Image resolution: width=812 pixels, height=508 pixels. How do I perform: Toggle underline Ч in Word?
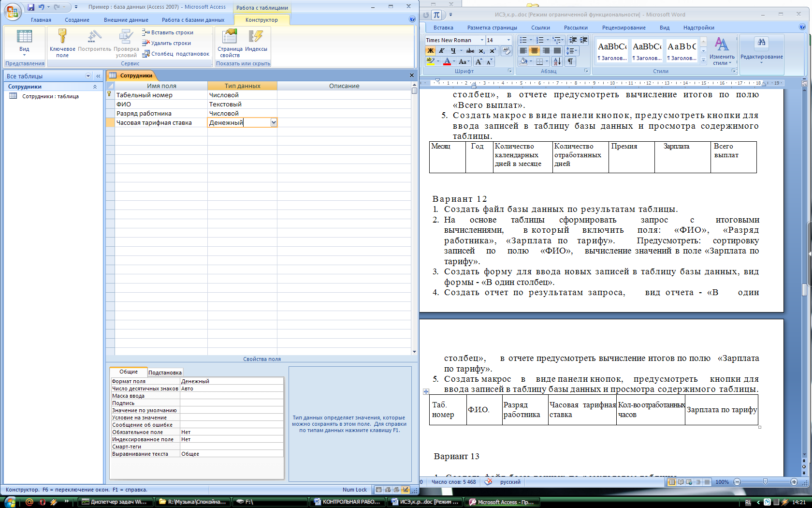[x=453, y=51]
